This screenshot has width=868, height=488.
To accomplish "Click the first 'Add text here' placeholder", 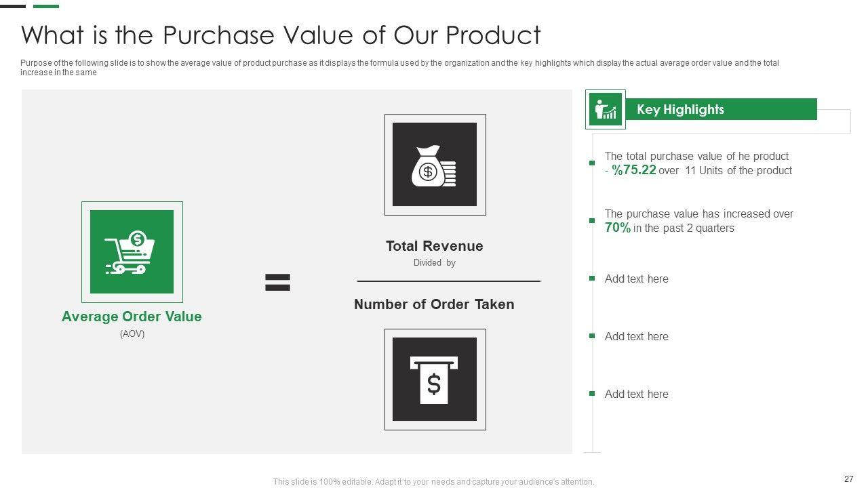I will (636, 279).
